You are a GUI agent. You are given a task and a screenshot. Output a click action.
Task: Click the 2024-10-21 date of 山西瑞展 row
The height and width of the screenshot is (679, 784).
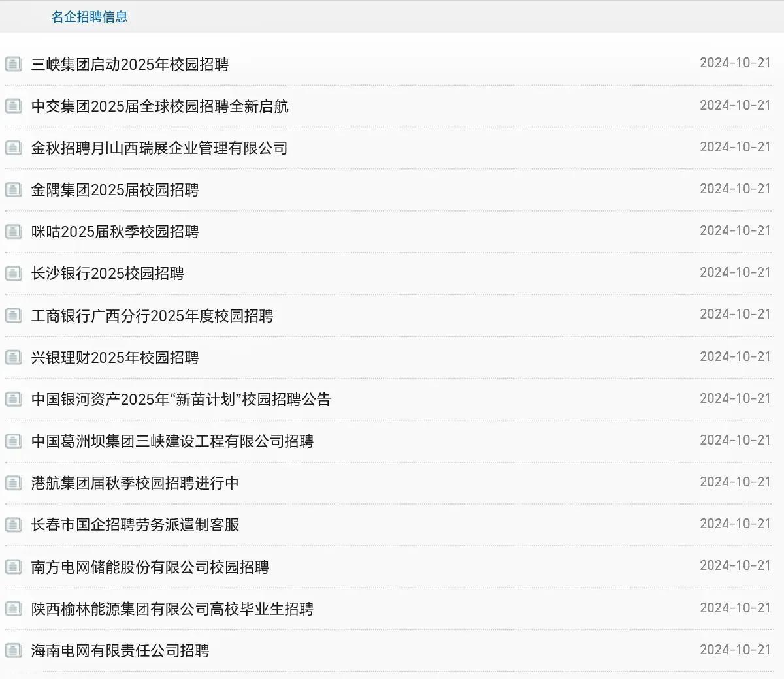(x=735, y=146)
